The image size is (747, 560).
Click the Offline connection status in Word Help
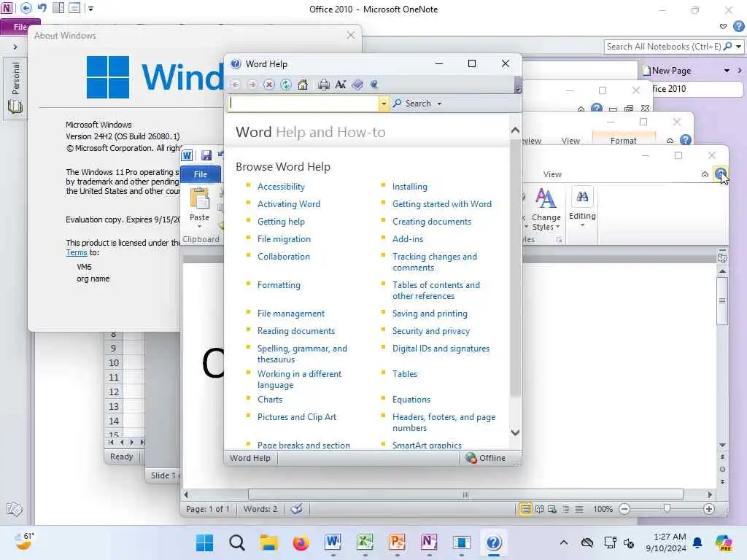point(486,458)
